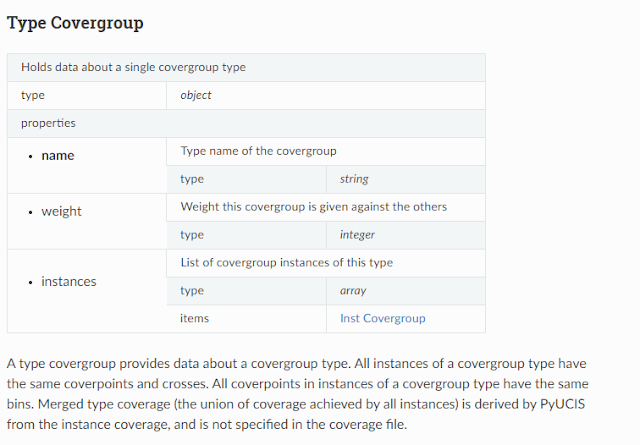Click the Type Covergroup heading
The image size is (640, 445).
tap(75, 23)
